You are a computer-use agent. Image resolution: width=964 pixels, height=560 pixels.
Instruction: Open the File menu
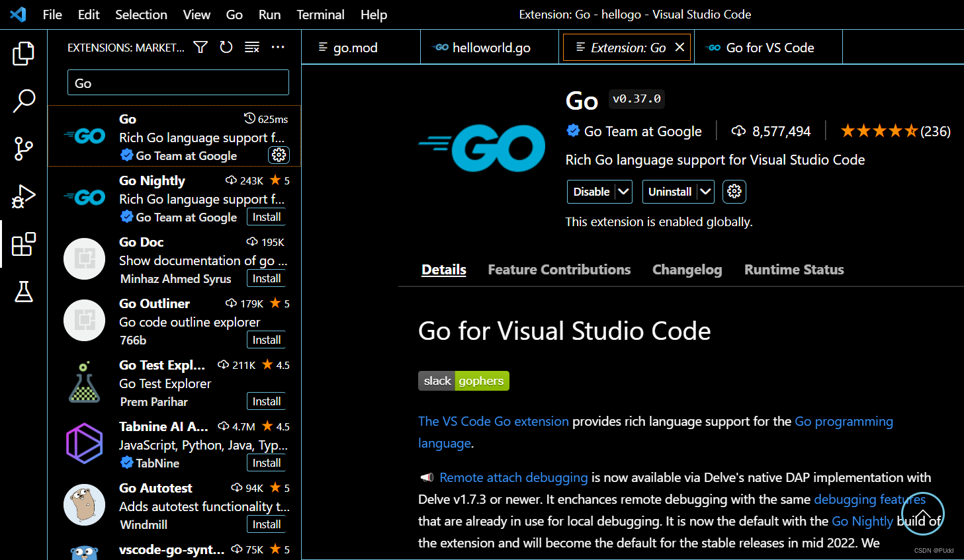[52, 15]
